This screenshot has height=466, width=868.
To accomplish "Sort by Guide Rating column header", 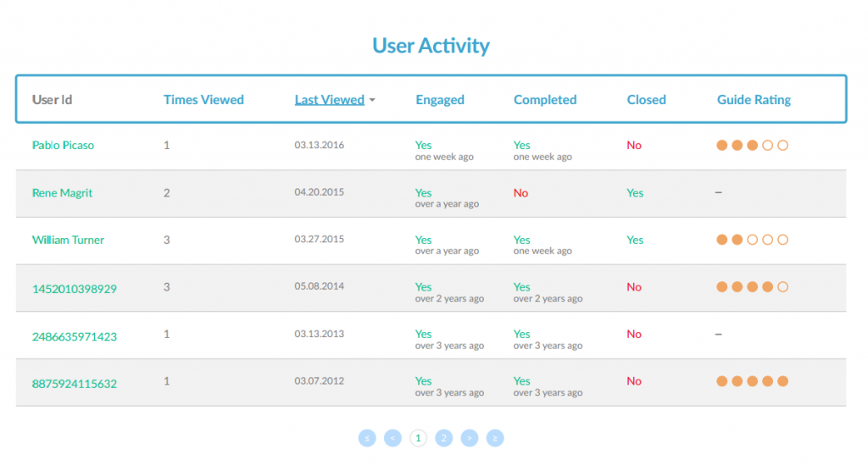I will click(x=754, y=100).
